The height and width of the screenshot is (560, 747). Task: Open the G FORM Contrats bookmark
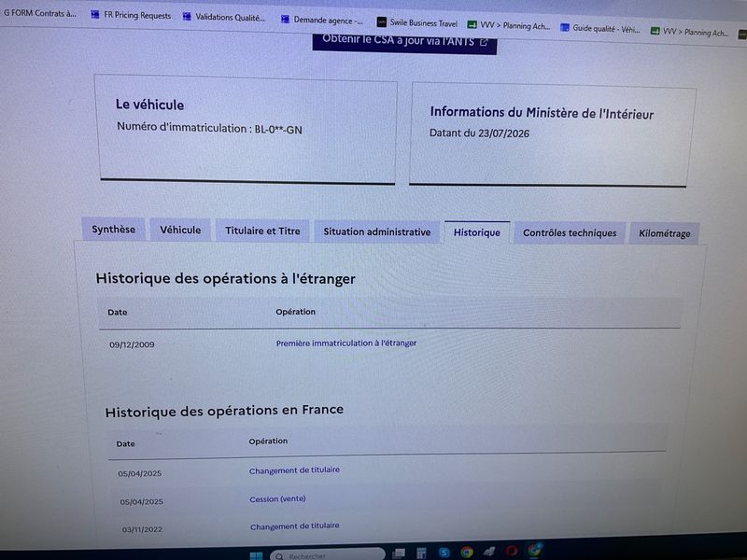(x=38, y=13)
